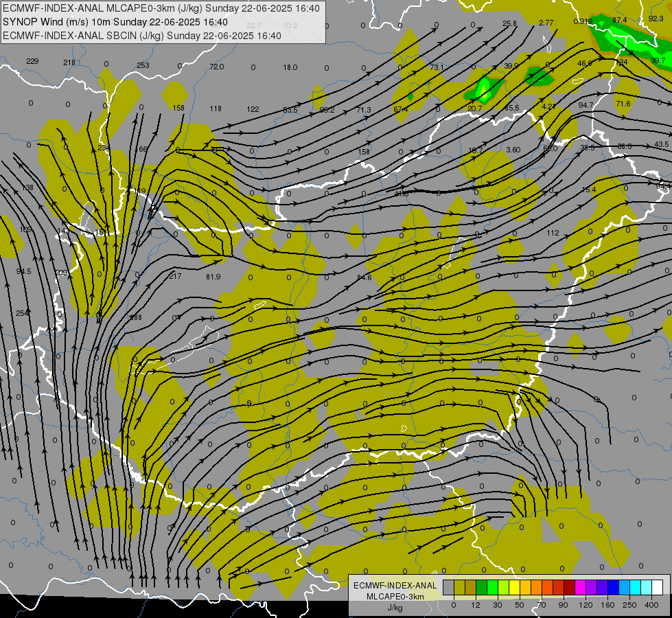The width and height of the screenshot is (672, 618).
Task: Click the map value 234
Action: 104,148
